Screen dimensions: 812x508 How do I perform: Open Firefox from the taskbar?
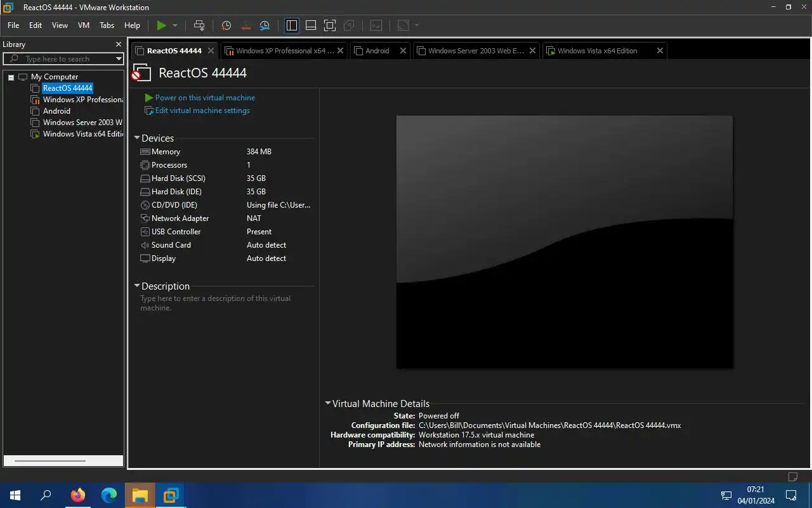tap(78, 495)
